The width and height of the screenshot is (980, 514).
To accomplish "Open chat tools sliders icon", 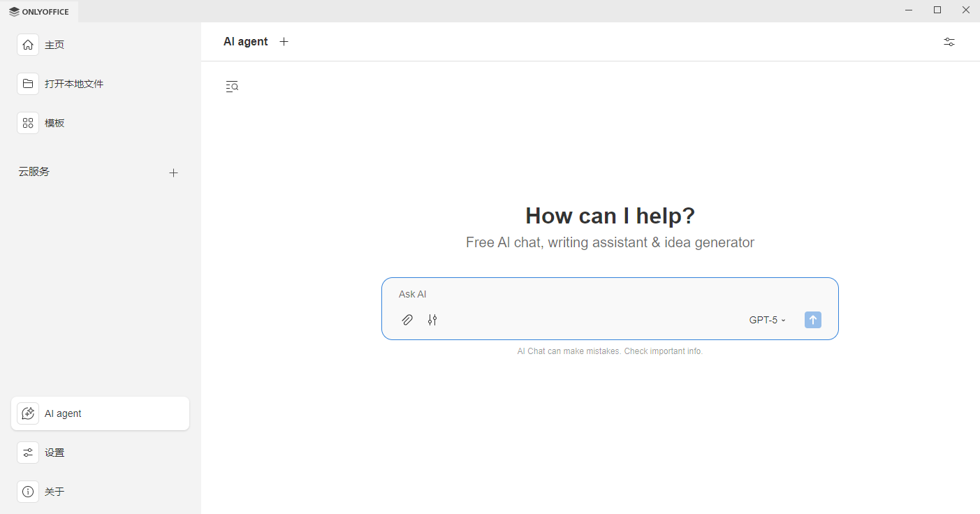I will point(432,320).
